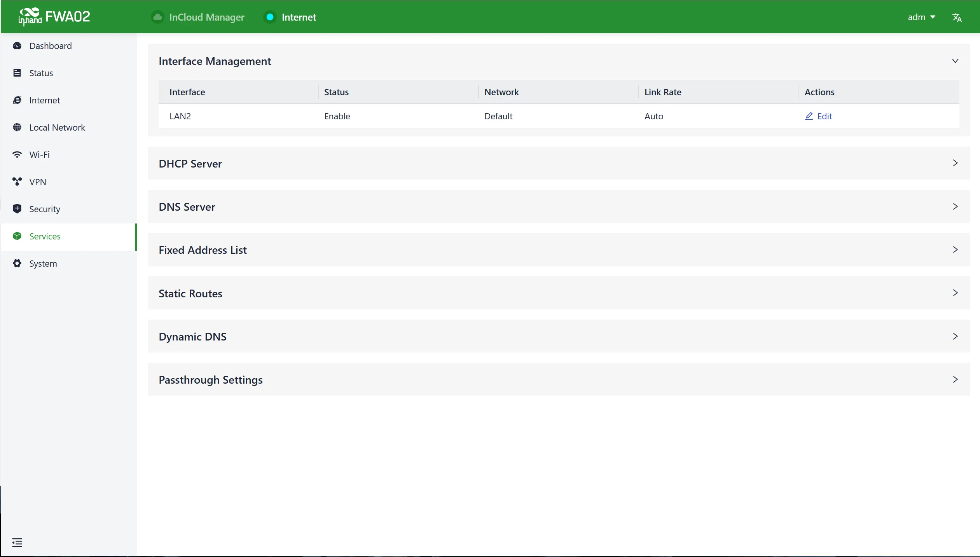Viewport: 980px width, 557px height.
Task: Open the adm user dropdown
Action: click(x=921, y=17)
